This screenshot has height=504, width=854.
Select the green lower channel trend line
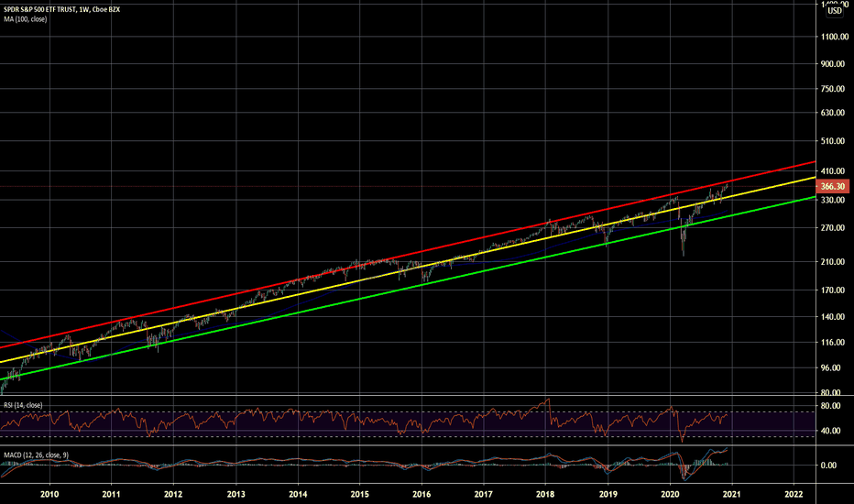(x=409, y=288)
